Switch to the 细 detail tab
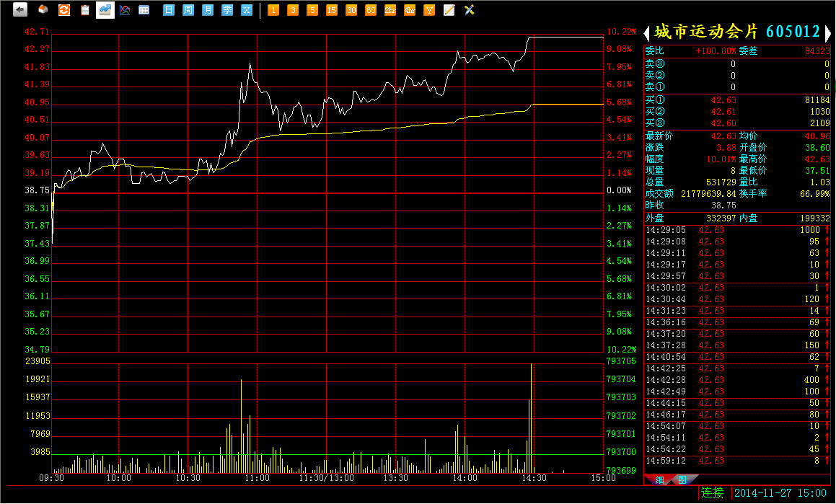Screen dimensions: 836x504 (x=659, y=480)
